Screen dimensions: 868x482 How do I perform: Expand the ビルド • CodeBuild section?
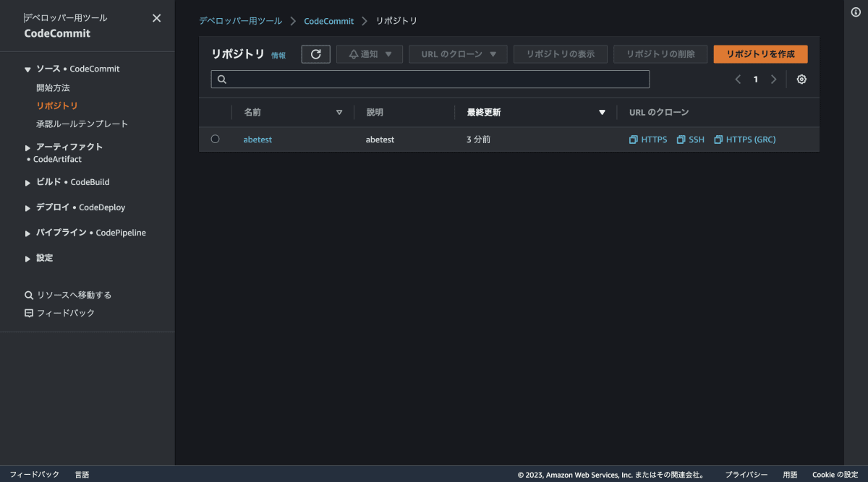pyautogui.click(x=27, y=183)
